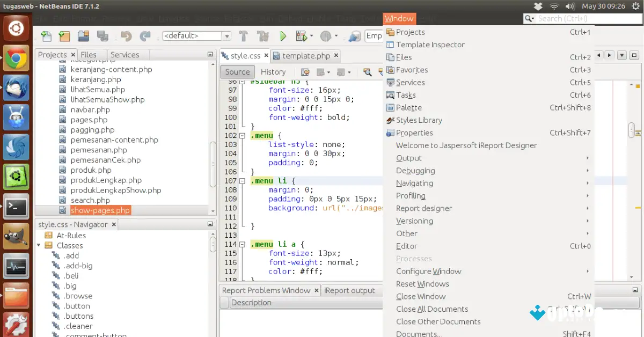
Task: Select Reset Windows from the Window menu
Action: 422,284
